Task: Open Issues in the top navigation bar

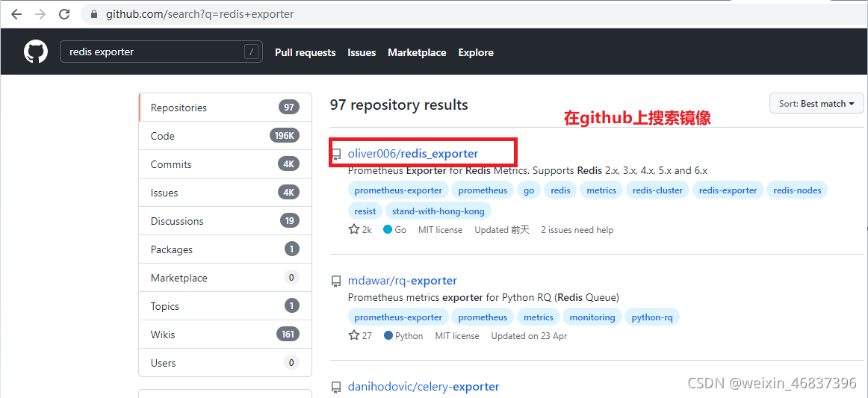Action: coord(362,52)
